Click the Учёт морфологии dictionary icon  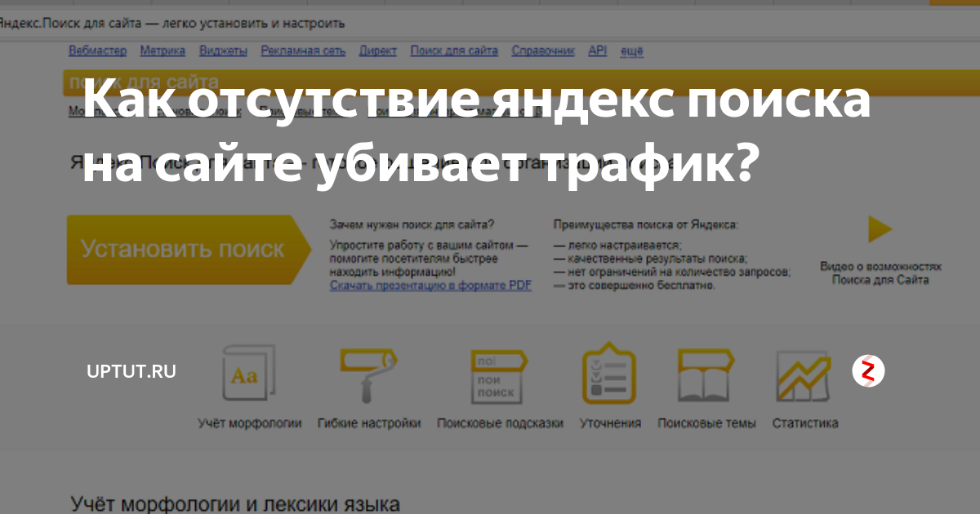(248, 373)
